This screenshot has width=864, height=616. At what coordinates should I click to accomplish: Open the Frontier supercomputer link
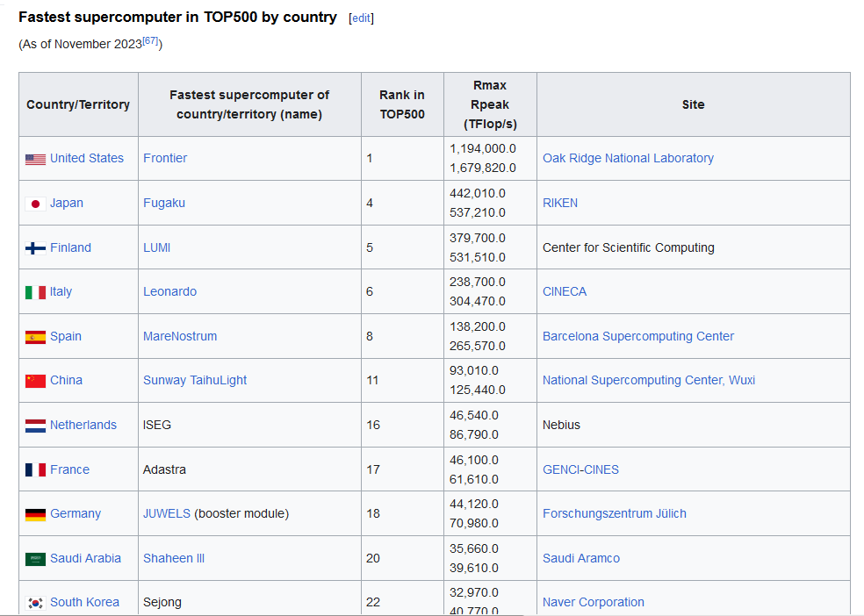coord(165,158)
